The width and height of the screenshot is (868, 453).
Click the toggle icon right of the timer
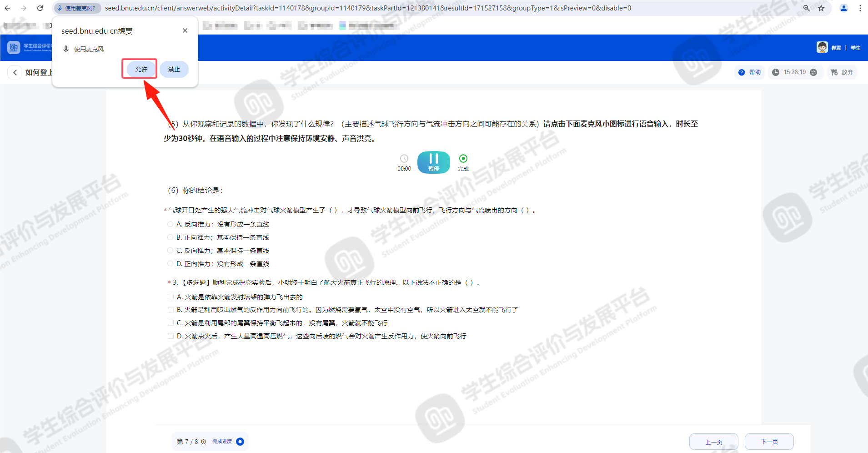coord(813,72)
